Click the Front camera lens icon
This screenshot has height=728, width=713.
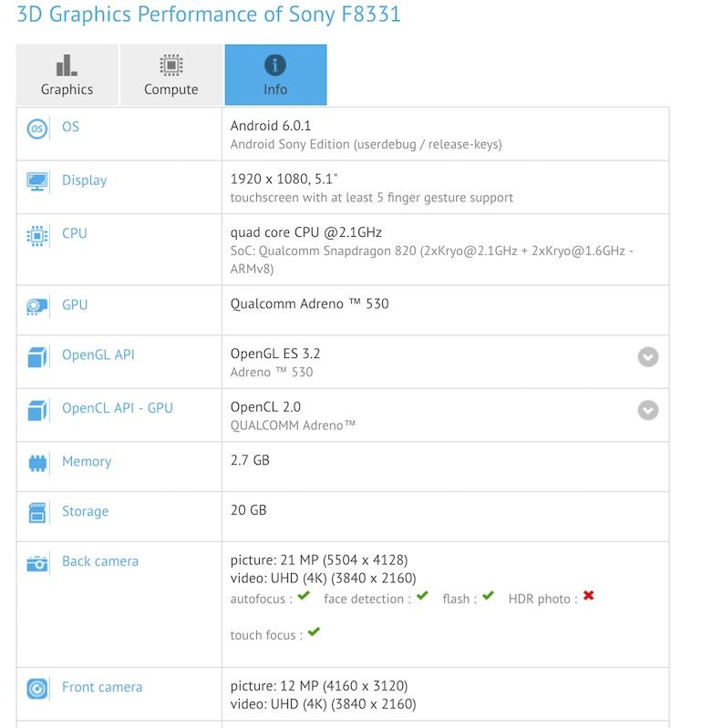[37, 689]
